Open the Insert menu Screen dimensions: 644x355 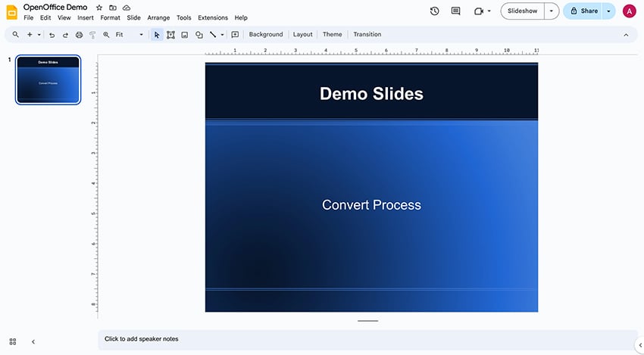click(85, 17)
